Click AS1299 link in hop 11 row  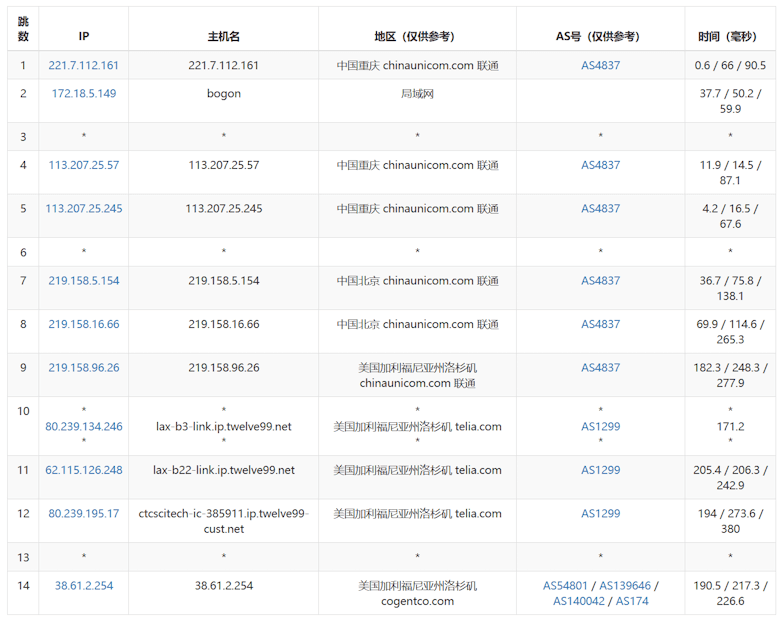(x=600, y=470)
